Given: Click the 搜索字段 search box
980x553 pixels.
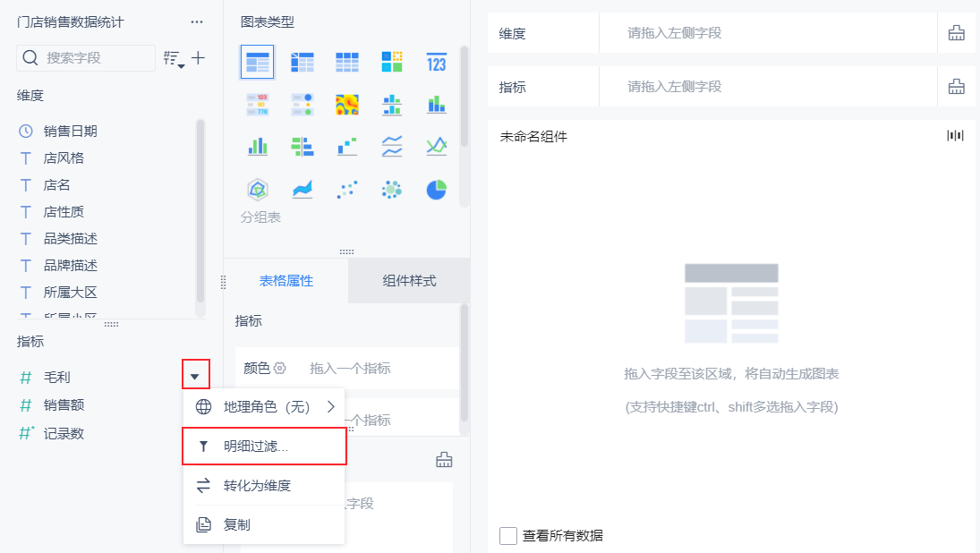Looking at the screenshot, I should pyautogui.click(x=86, y=58).
